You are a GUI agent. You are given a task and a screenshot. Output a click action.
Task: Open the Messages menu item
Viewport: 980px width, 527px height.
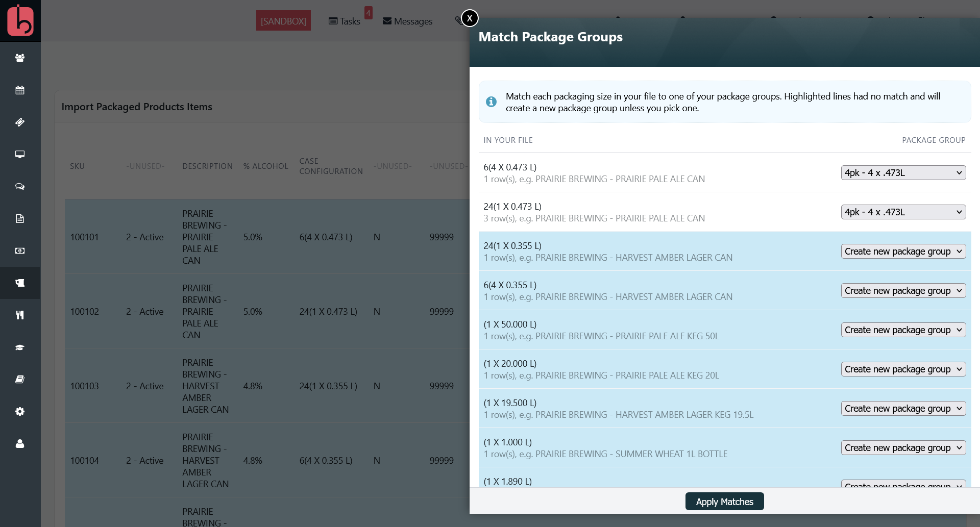click(408, 21)
